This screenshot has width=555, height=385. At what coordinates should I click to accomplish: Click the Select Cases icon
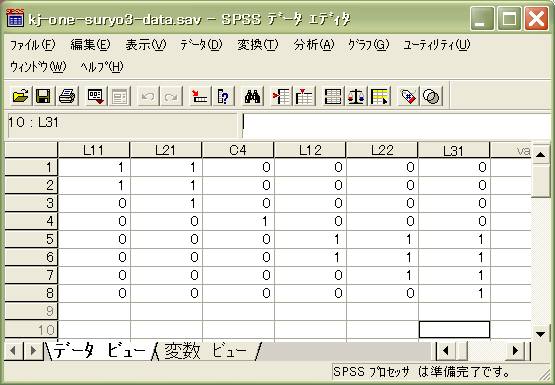pyautogui.click(x=379, y=96)
